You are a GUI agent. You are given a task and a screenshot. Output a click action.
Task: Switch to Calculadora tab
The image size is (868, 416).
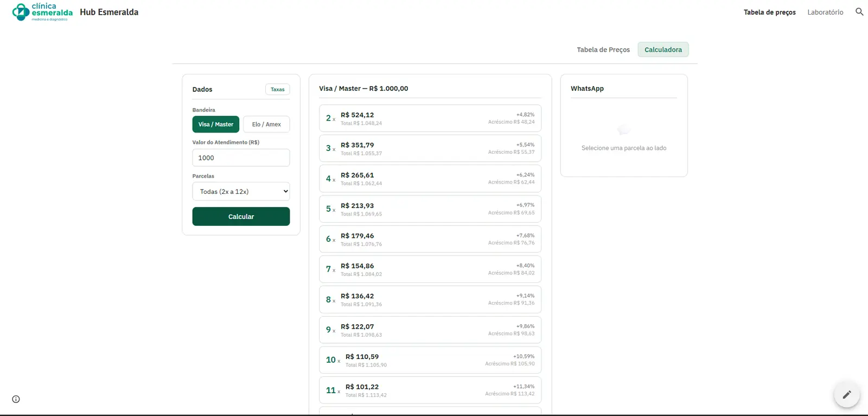coord(663,49)
